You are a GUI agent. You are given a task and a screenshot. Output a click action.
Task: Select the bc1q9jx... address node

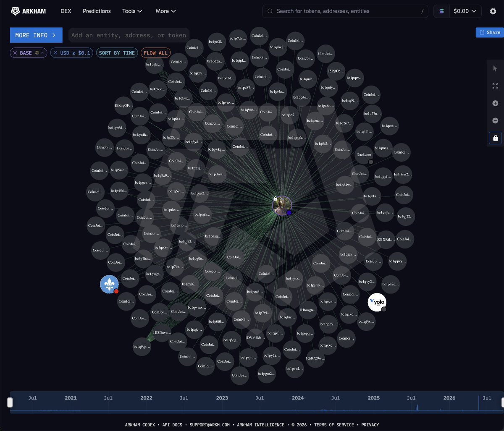click(x=366, y=321)
